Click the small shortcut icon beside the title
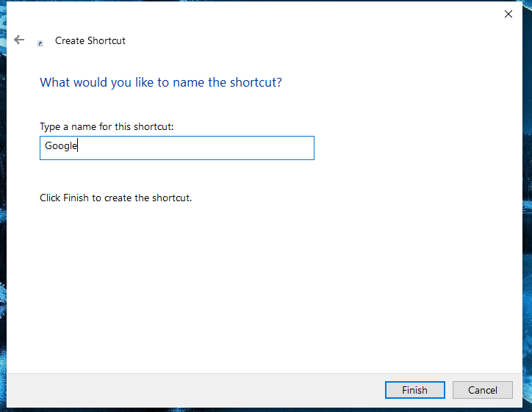532x412 pixels. click(41, 43)
